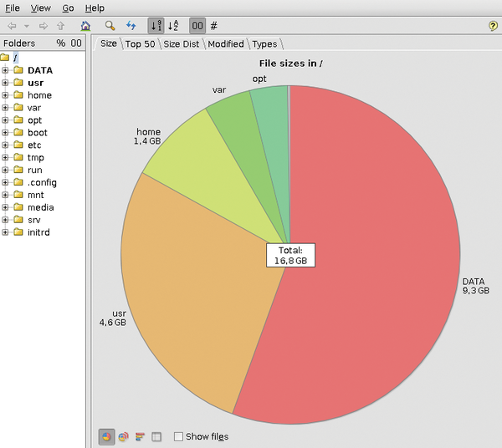Viewport: 502px width, 448px height.
Task: Go back with the left arrow icon
Action: point(12,26)
